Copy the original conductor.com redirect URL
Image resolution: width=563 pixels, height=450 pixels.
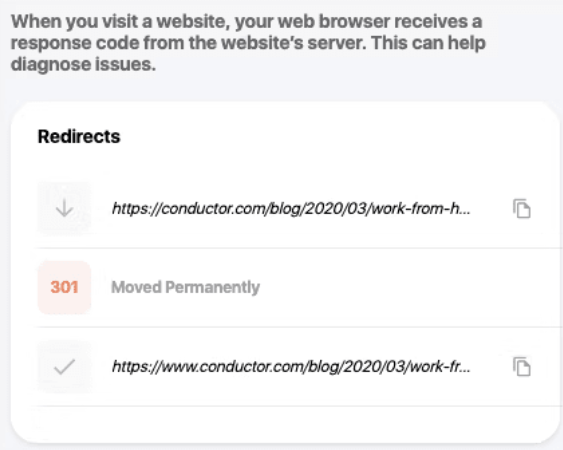pyautogui.click(x=522, y=208)
